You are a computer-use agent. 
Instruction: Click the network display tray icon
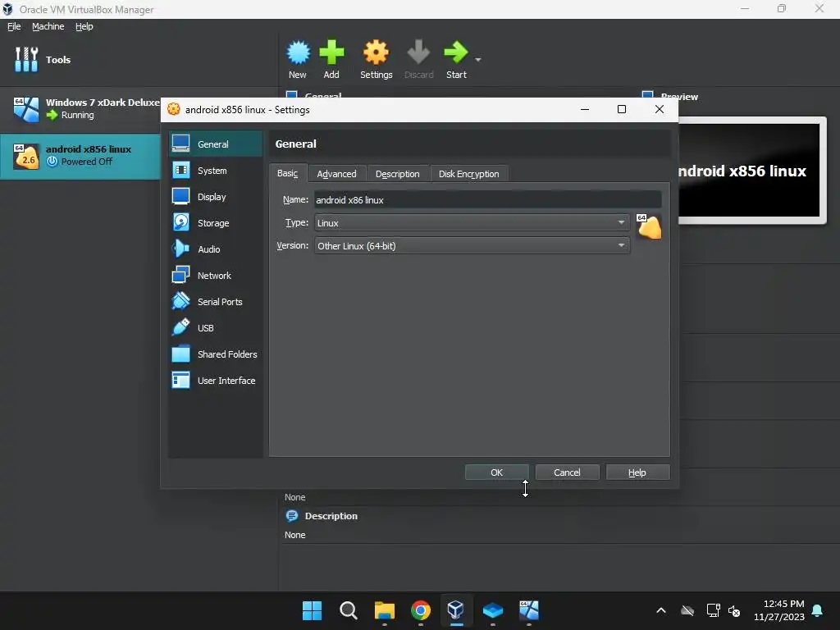point(713,610)
